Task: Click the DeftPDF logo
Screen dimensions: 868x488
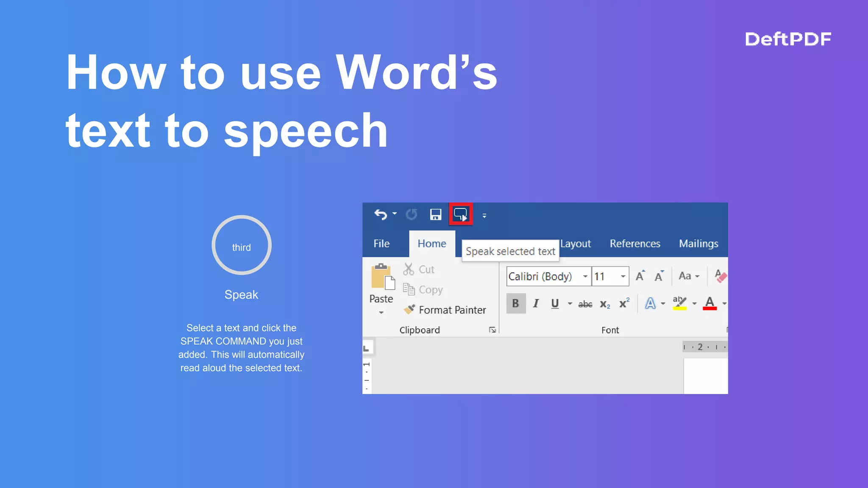Action: (x=788, y=39)
